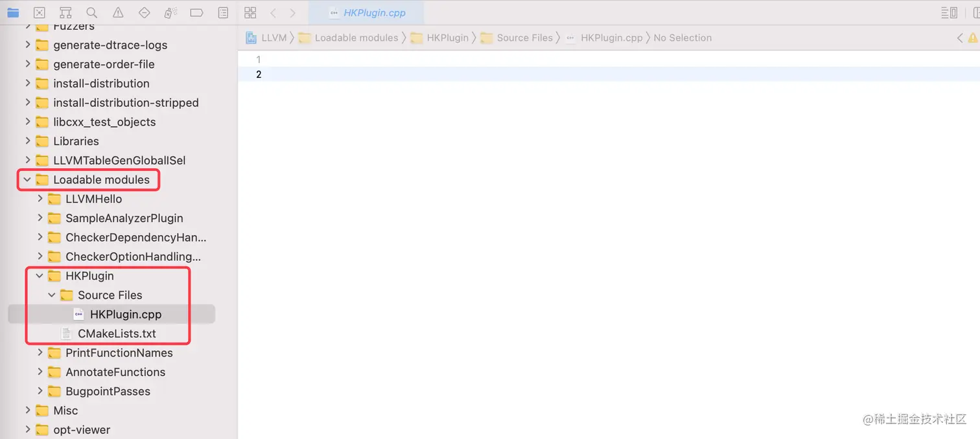Expand the SampleAnalyzerPlugin folder
The height and width of the screenshot is (439, 980).
[x=40, y=218]
